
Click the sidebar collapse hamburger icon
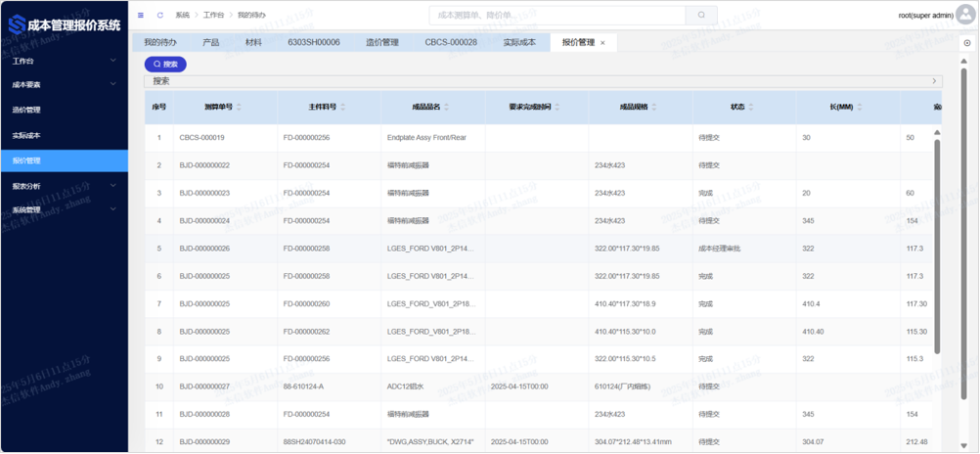tap(141, 15)
